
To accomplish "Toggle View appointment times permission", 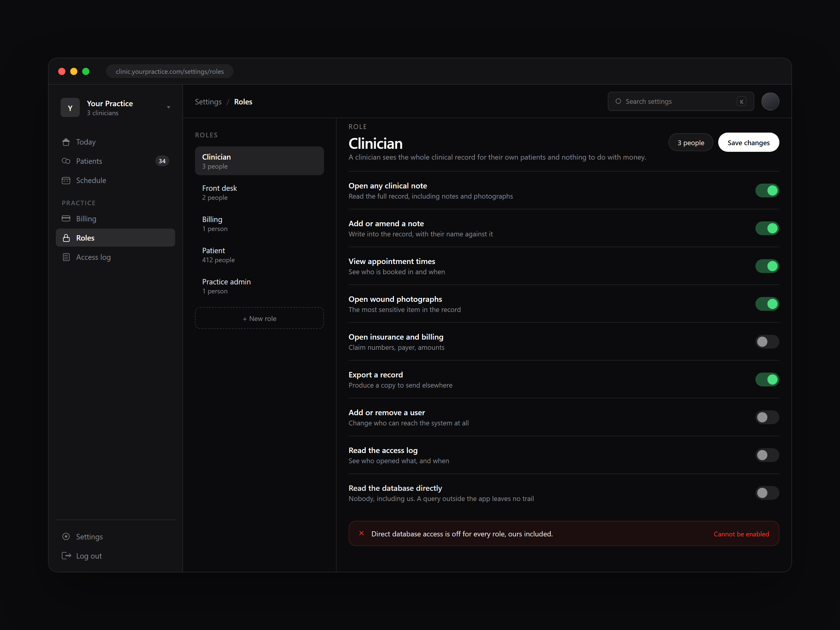I will [767, 266].
